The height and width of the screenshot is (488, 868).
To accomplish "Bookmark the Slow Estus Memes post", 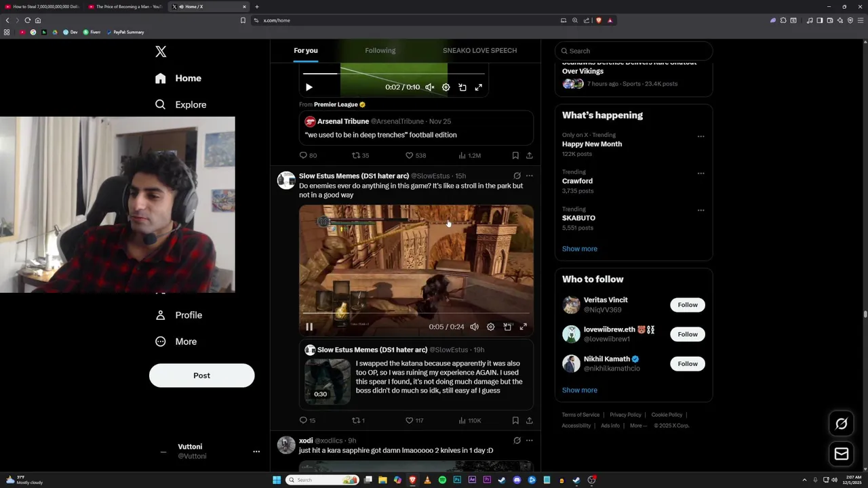I will 515,420.
